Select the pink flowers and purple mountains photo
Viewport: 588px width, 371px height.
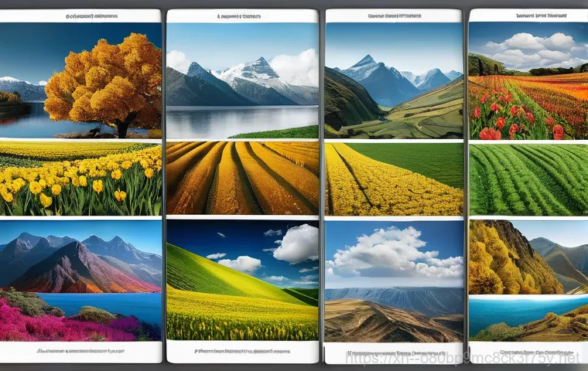point(80,280)
